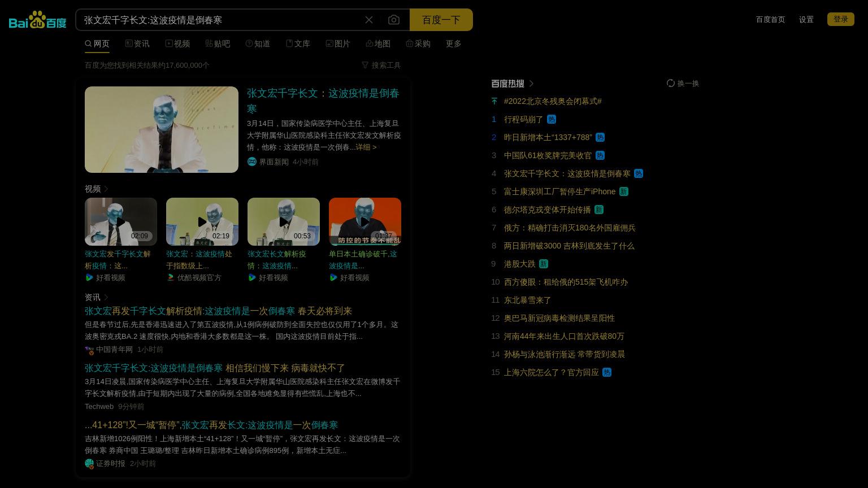
Task: Clear the search box with X icon
Action: click(369, 20)
